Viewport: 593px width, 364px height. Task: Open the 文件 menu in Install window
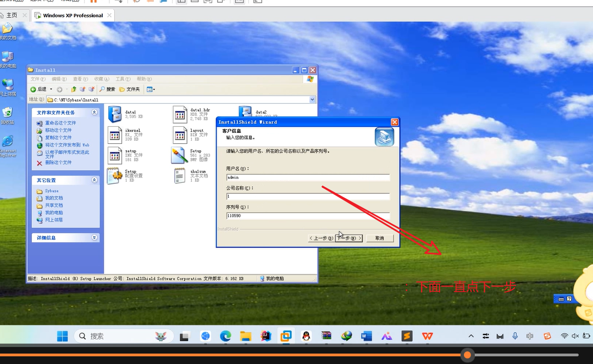tap(38, 79)
